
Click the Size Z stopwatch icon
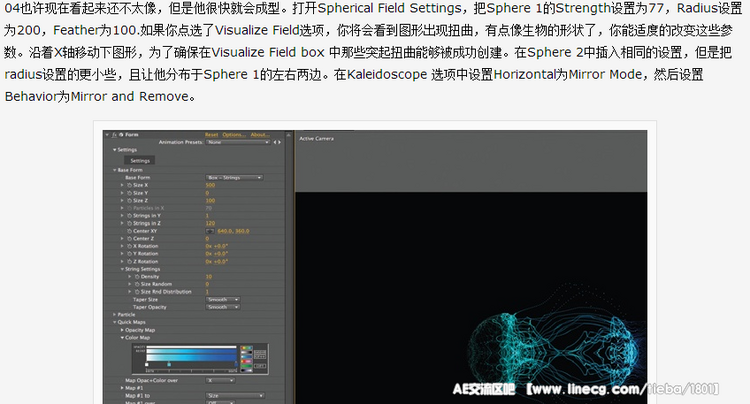[130, 200]
